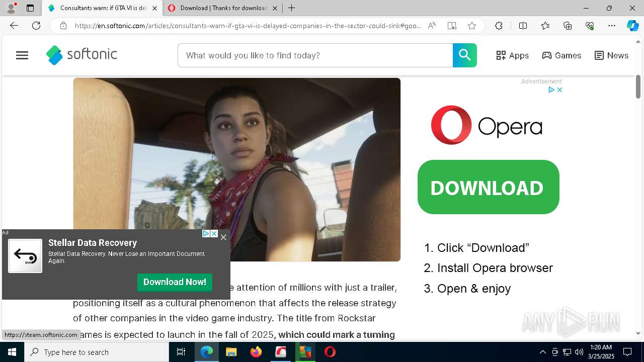Screen dimensions: 644x362
Task: Click the Opera logo in the ad
Action: [486, 125]
